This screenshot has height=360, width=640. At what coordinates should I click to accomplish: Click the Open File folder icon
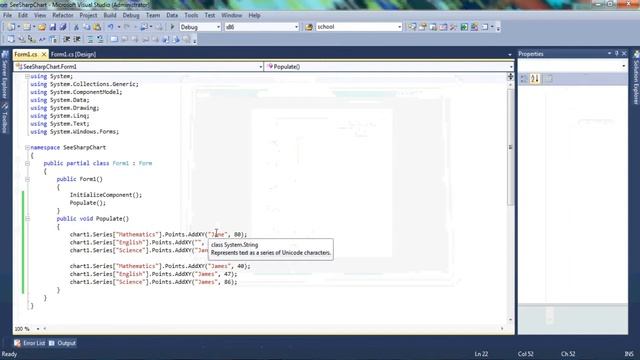[42, 27]
